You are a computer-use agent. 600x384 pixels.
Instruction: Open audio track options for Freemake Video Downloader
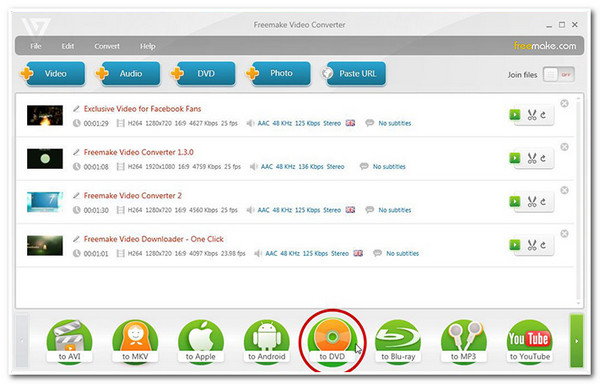[308, 253]
